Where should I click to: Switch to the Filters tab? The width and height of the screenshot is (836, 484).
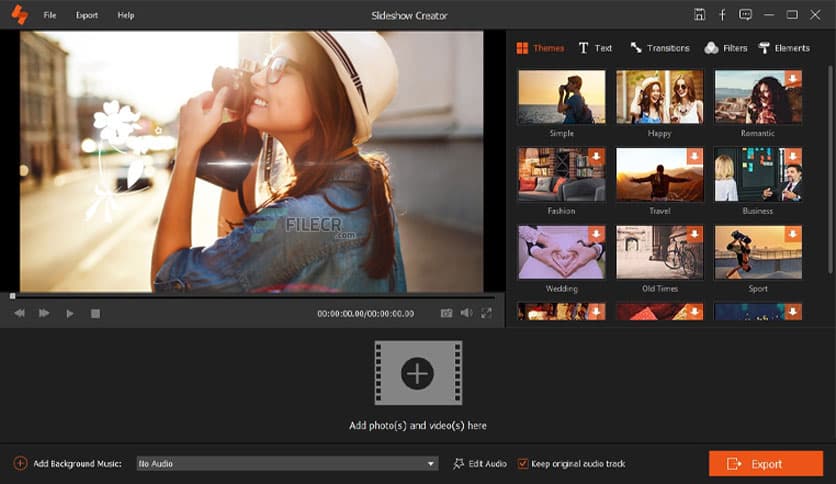[726, 48]
